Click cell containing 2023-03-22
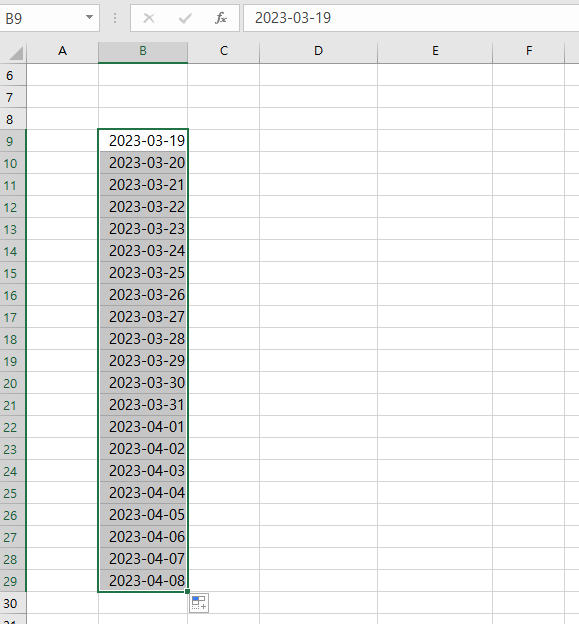The width and height of the screenshot is (579, 624). [143, 207]
